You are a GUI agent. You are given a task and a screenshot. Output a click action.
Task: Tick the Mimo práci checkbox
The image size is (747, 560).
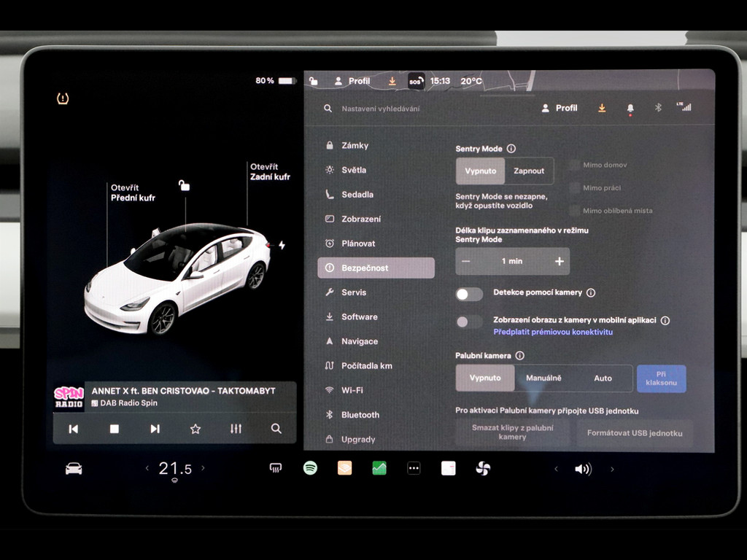[x=575, y=188]
